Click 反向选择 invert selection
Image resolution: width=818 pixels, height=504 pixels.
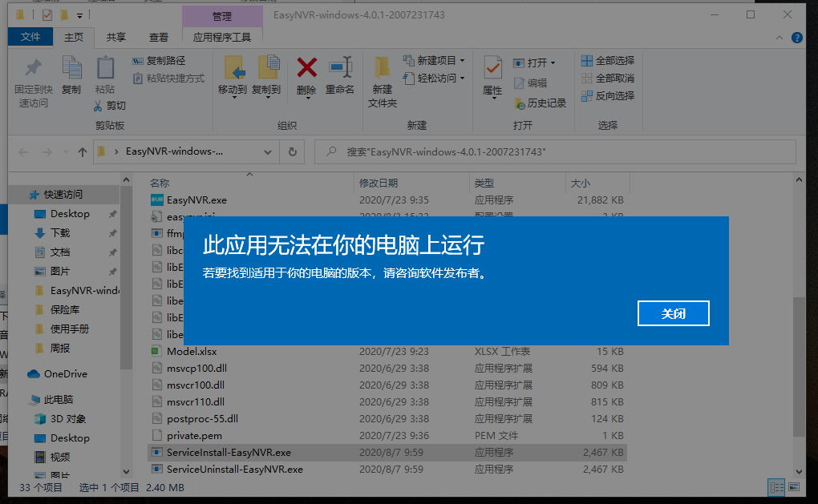click(x=608, y=96)
